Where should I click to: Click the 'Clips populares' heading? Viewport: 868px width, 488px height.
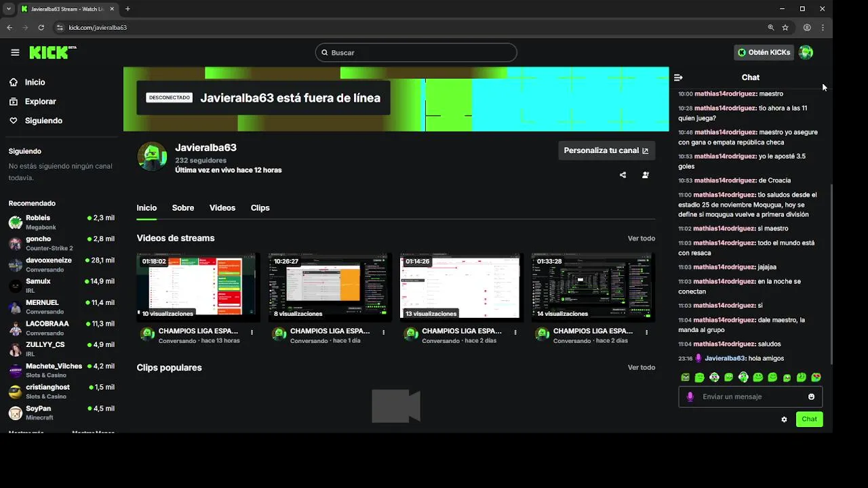click(x=170, y=367)
